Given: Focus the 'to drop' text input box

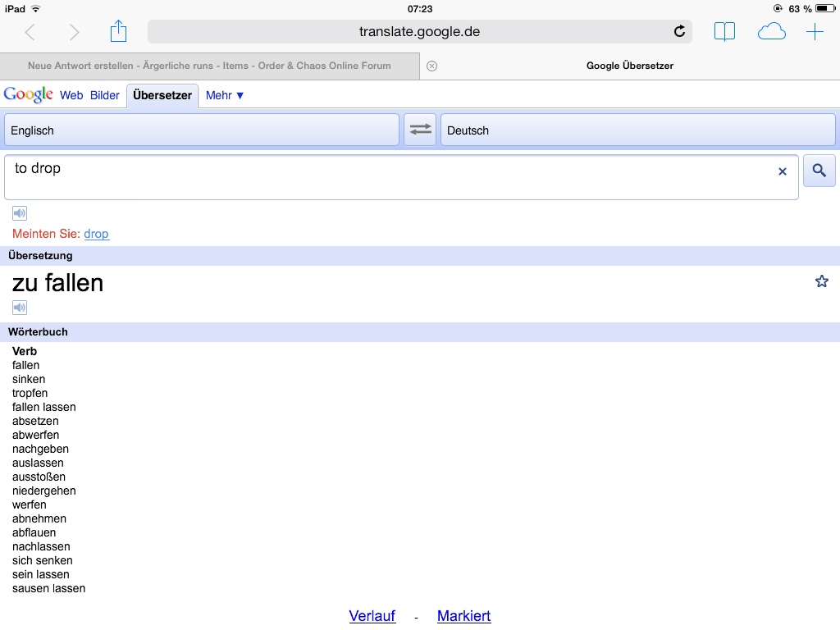Looking at the screenshot, I should [401, 177].
